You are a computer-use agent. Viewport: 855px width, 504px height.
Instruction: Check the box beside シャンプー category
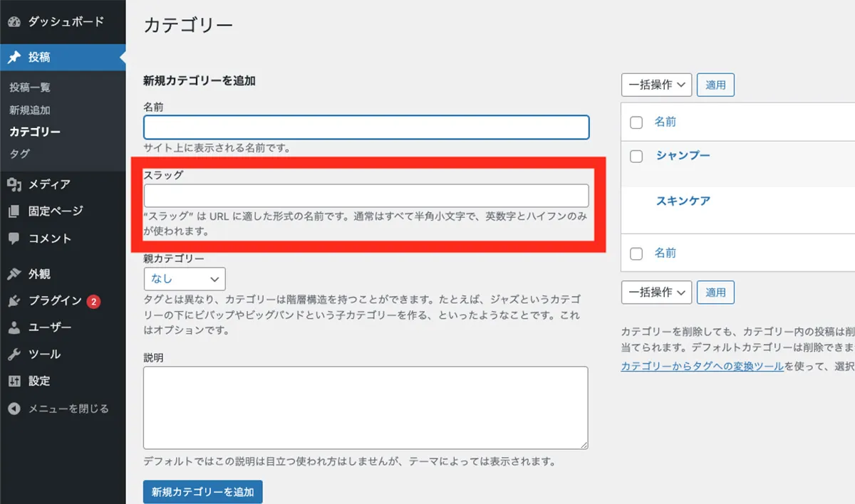pyautogui.click(x=637, y=156)
